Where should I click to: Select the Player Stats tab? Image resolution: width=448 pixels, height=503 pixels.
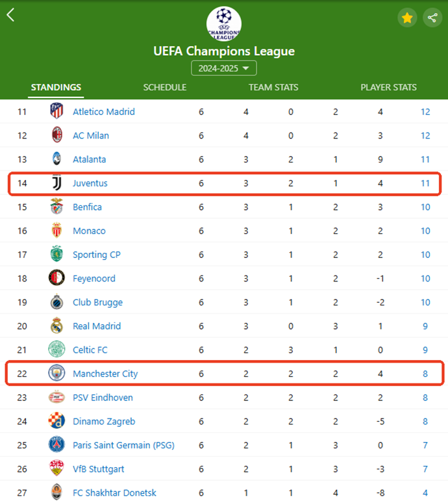click(388, 87)
